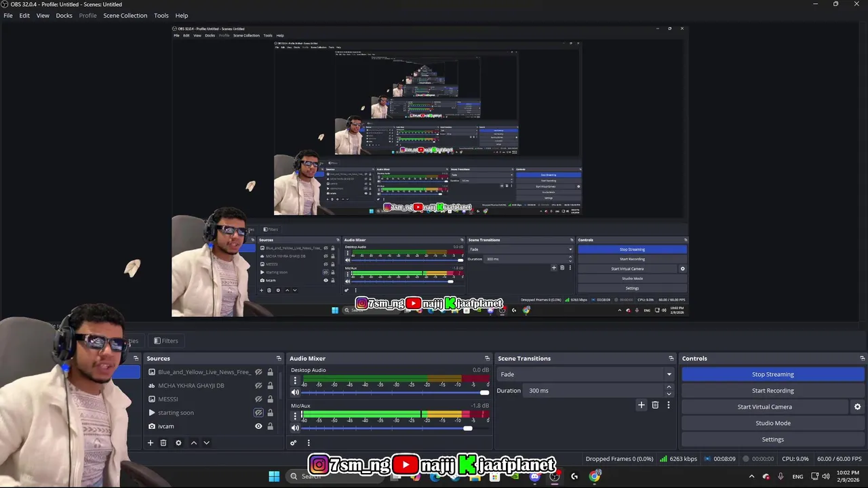The height and width of the screenshot is (488, 868).
Task: Open the Edit menu
Action: click(x=24, y=16)
